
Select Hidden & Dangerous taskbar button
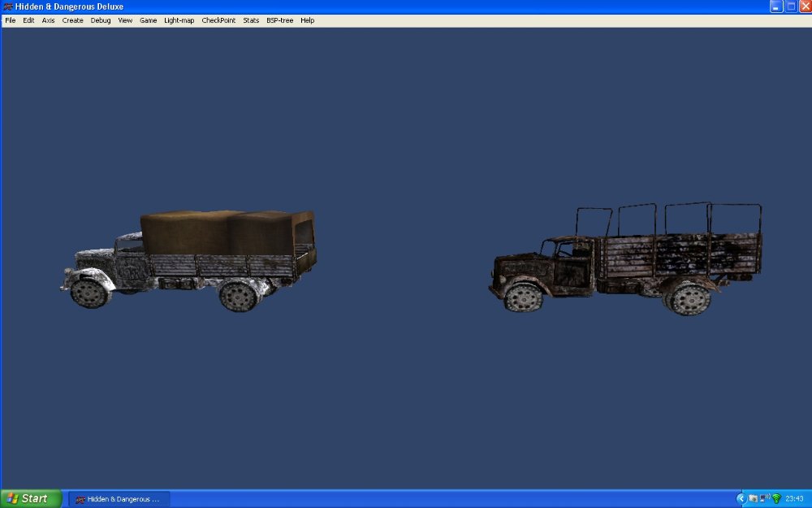pyautogui.click(x=119, y=499)
